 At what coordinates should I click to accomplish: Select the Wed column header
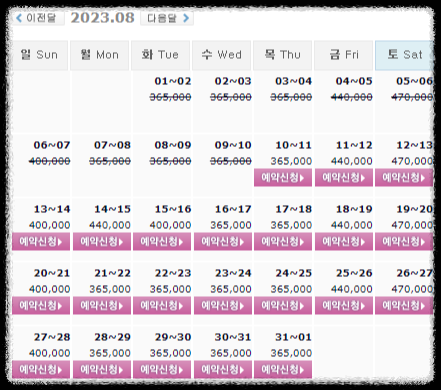222,55
